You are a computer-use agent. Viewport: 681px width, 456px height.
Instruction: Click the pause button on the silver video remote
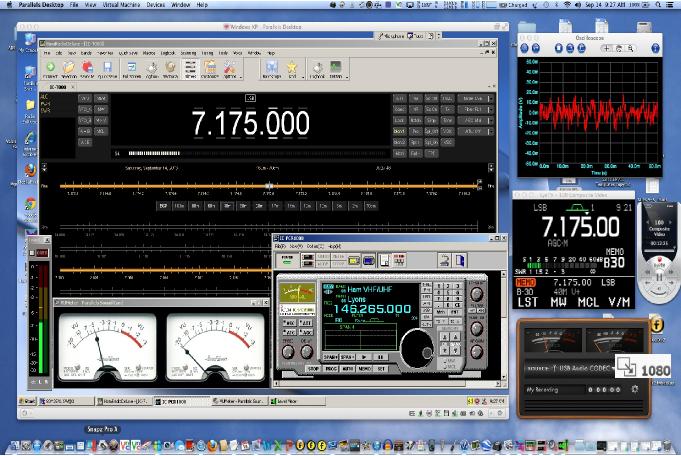pyautogui.click(x=659, y=276)
